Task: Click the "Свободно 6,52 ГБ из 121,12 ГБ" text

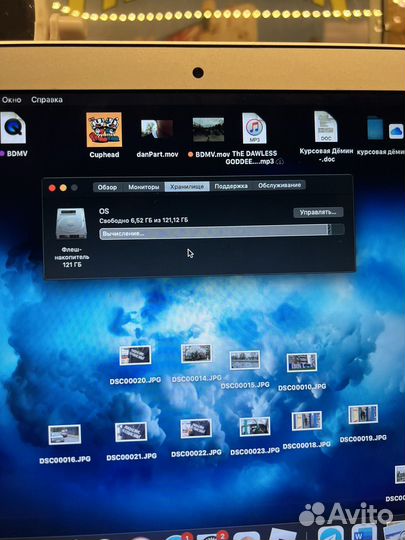Action: pos(144,220)
